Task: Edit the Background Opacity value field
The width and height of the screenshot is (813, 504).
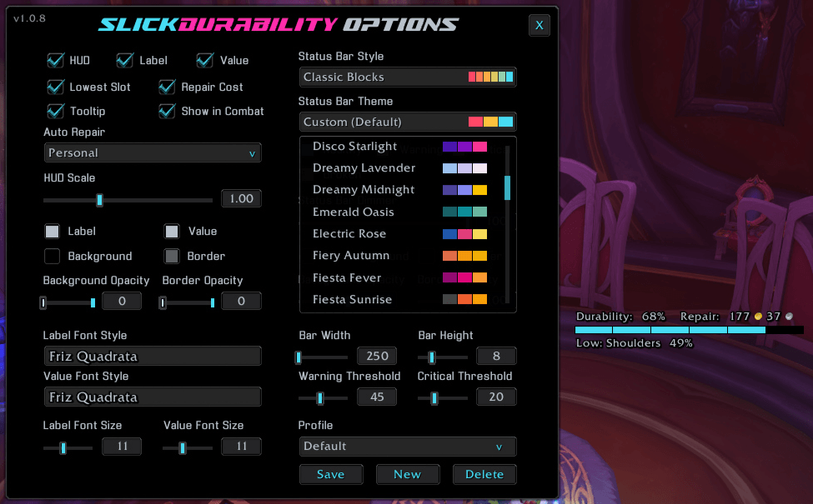Action: pyautogui.click(x=122, y=301)
